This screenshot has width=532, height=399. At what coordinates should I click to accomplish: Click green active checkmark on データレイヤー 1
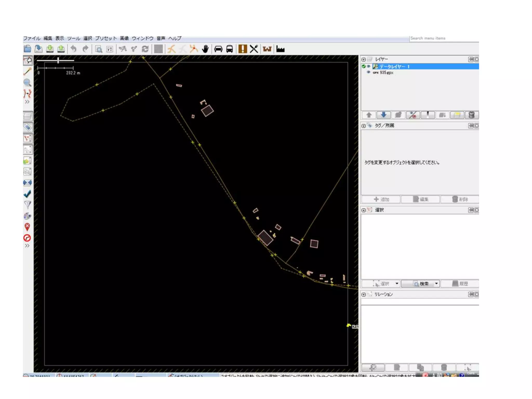[364, 66]
